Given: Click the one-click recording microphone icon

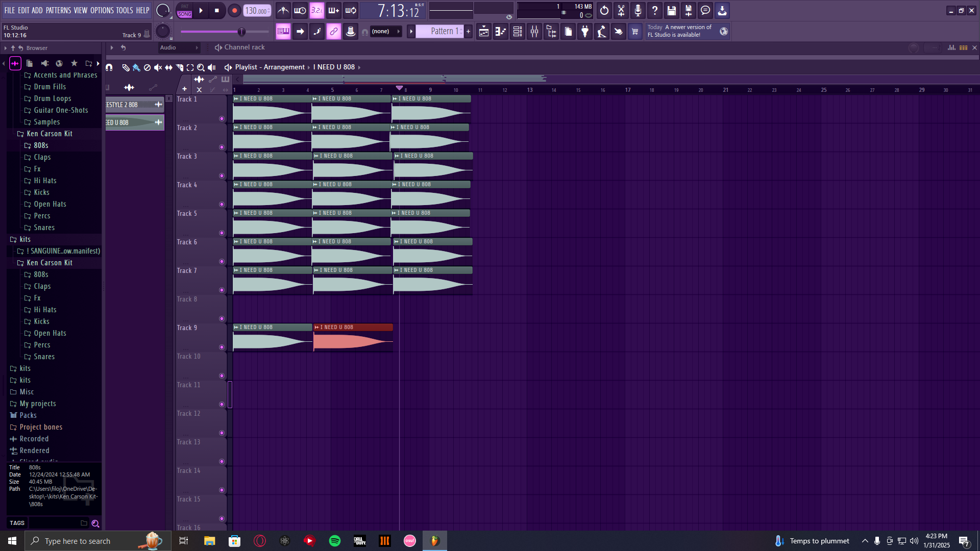Looking at the screenshot, I should [638, 10].
